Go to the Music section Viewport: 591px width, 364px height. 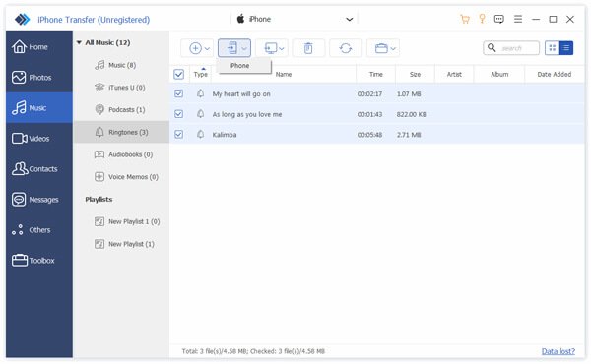pos(38,108)
